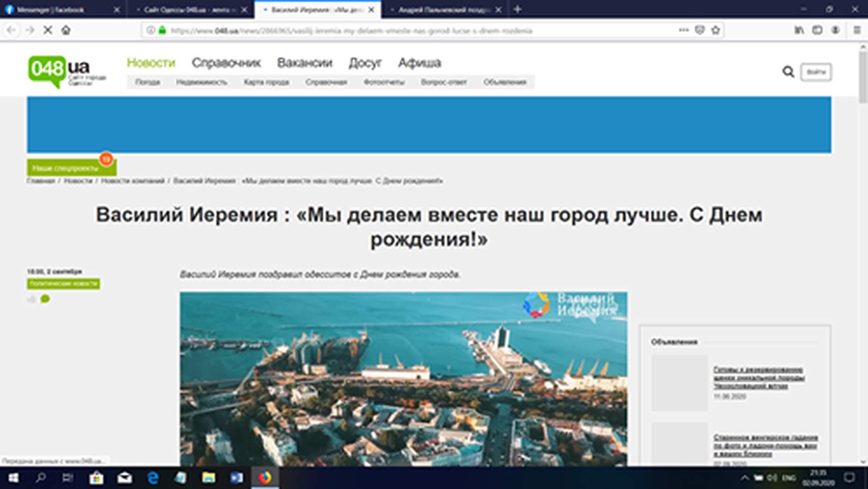This screenshot has height=489, width=868.
Task: Click the Новости компаний breadcrumb link
Action: click(x=132, y=181)
